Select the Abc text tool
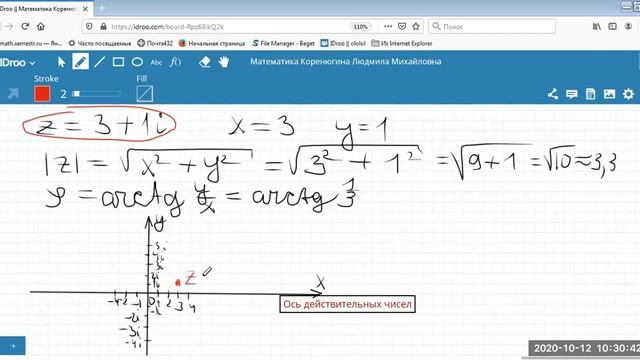Screen dimensions: 640x360 156,62
